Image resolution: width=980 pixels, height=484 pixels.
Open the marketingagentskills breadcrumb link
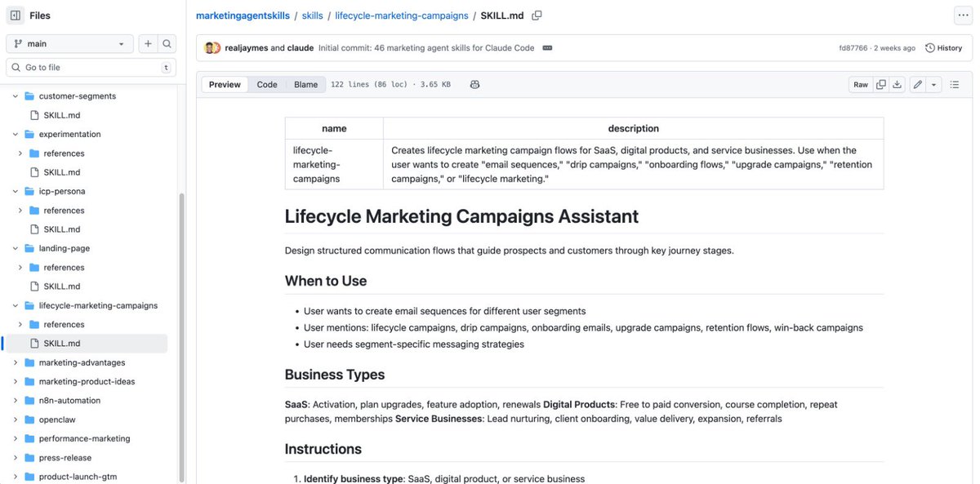(x=242, y=16)
